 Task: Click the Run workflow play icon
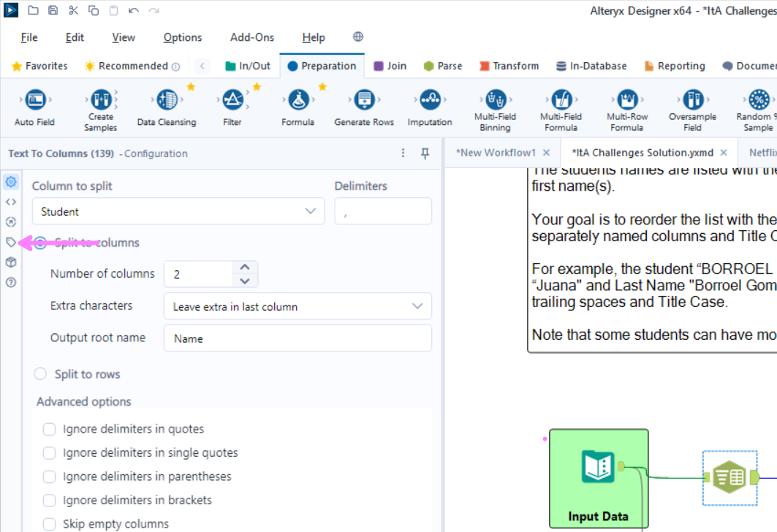(11, 10)
